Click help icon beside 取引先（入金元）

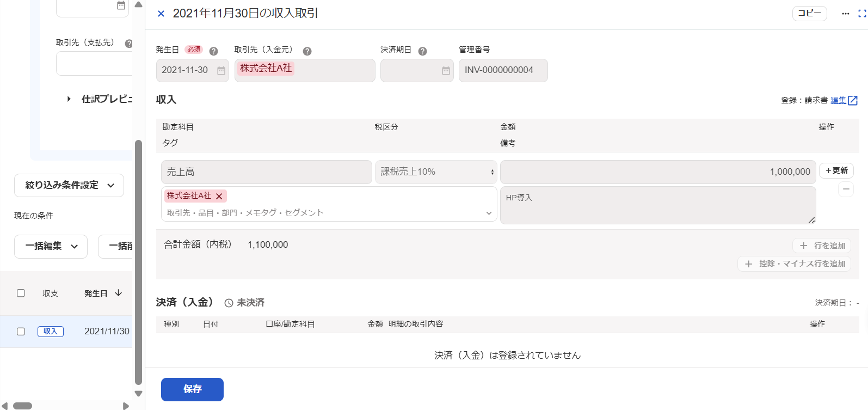click(307, 51)
